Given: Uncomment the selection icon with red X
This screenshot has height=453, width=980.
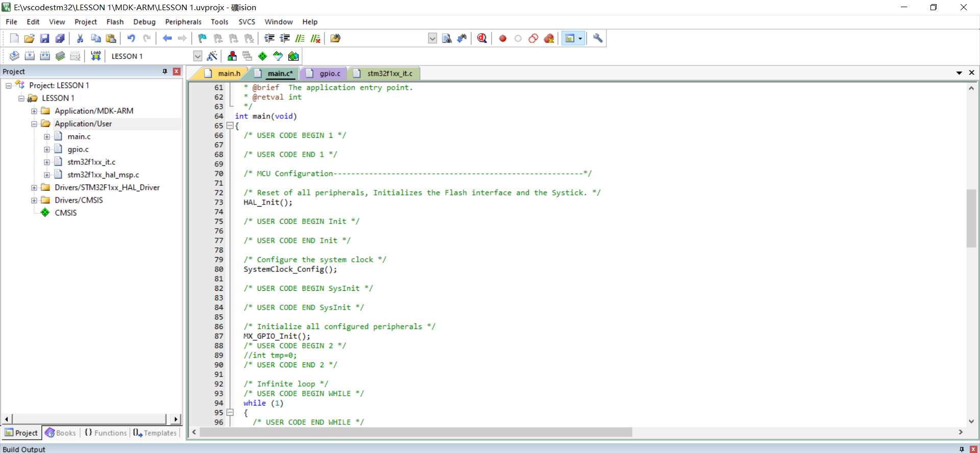Looking at the screenshot, I should [315, 38].
